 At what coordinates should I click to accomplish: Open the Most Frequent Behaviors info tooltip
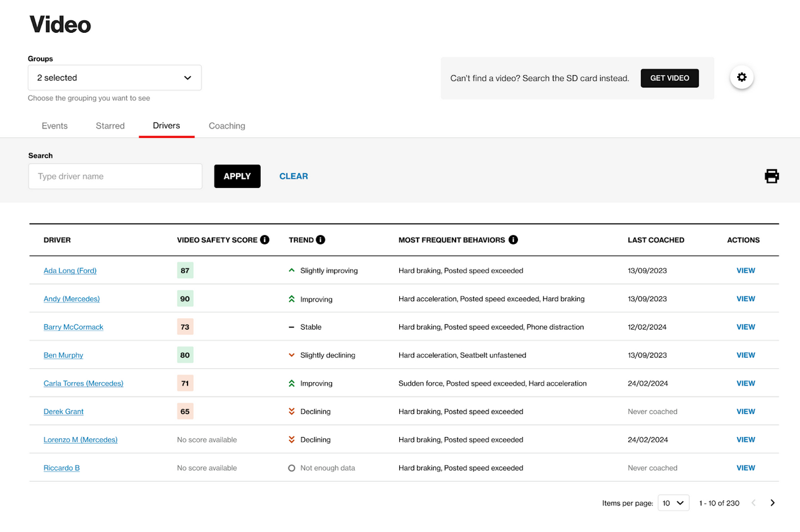513,240
